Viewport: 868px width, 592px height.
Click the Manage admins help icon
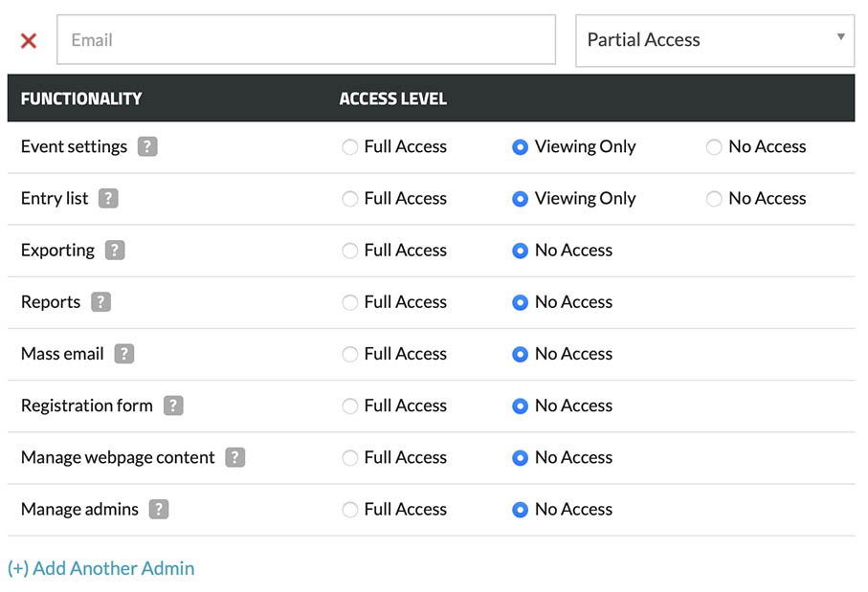click(159, 509)
